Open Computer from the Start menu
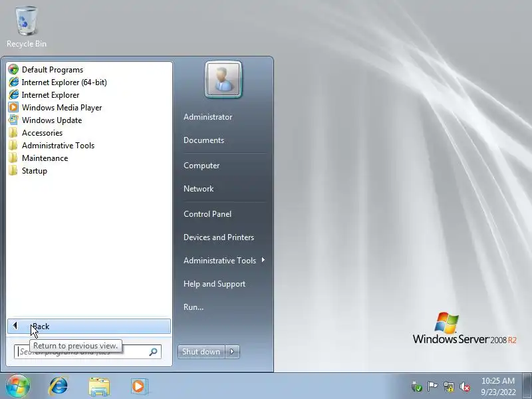 coord(201,166)
